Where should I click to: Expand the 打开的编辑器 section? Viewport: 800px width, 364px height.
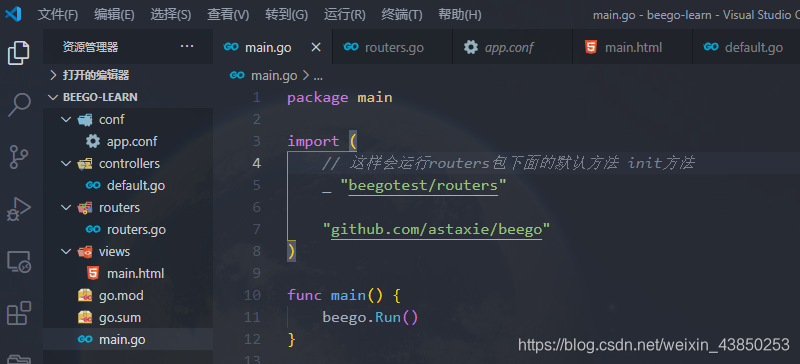pos(53,76)
